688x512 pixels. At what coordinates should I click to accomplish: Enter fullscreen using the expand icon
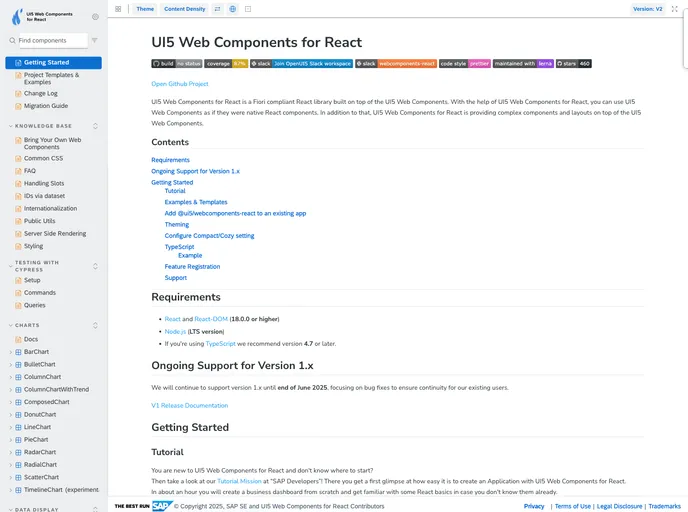(675, 9)
